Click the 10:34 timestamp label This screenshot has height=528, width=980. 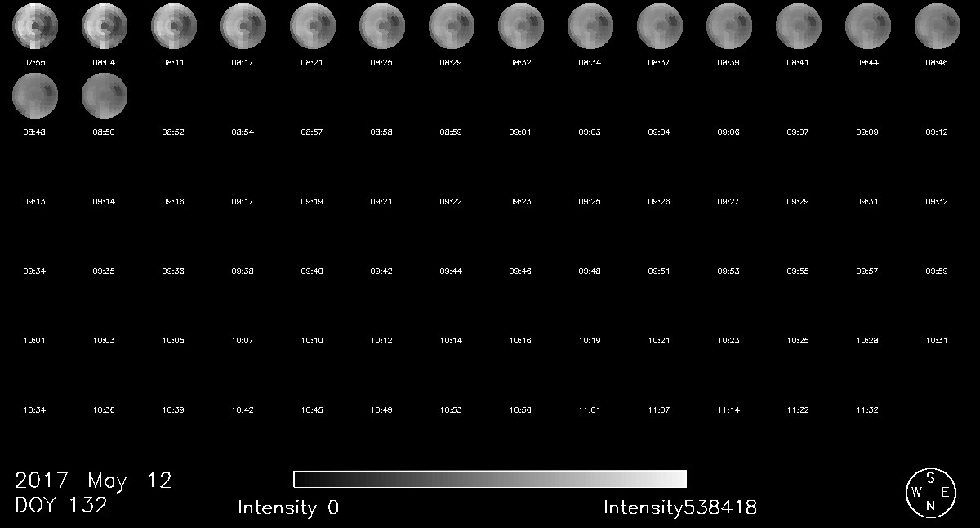tap(35, 410)
